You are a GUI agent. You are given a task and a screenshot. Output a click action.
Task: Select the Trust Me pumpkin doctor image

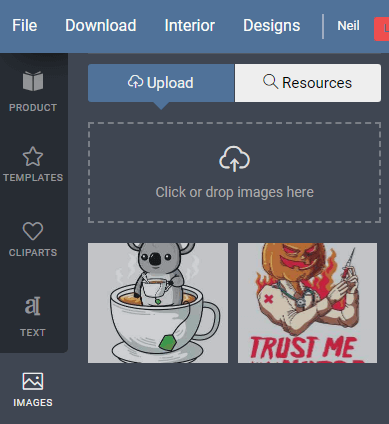(307, 303)
